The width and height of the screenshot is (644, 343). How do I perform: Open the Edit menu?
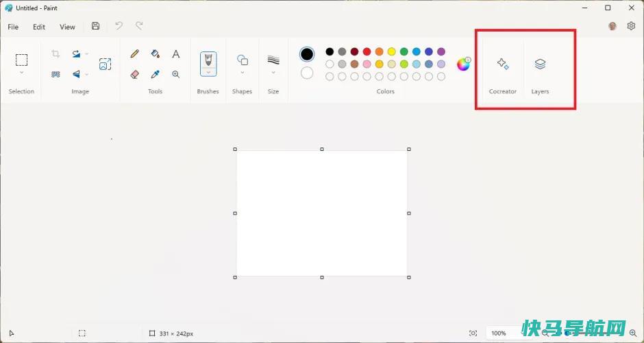(x=39, y=27)
